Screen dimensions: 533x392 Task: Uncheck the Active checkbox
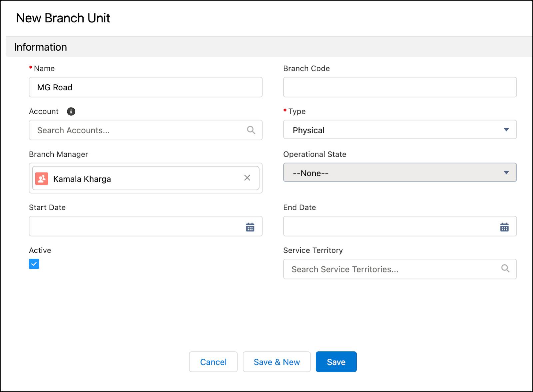(x=34, y=264)
